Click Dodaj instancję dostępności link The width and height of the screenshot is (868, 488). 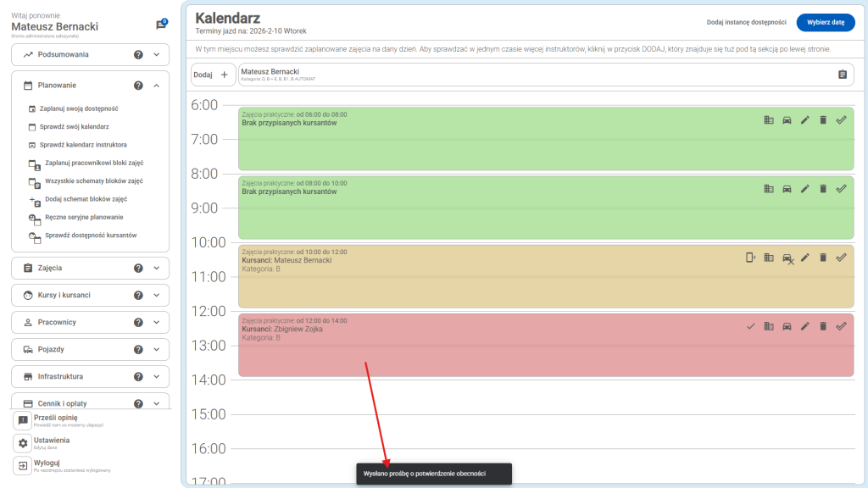[746, 23]
